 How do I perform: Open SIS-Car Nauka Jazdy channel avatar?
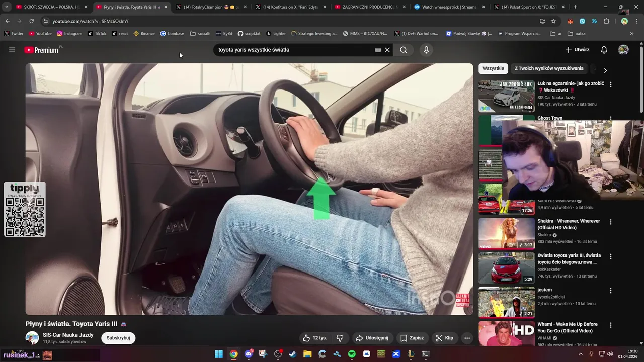point(32,338)
